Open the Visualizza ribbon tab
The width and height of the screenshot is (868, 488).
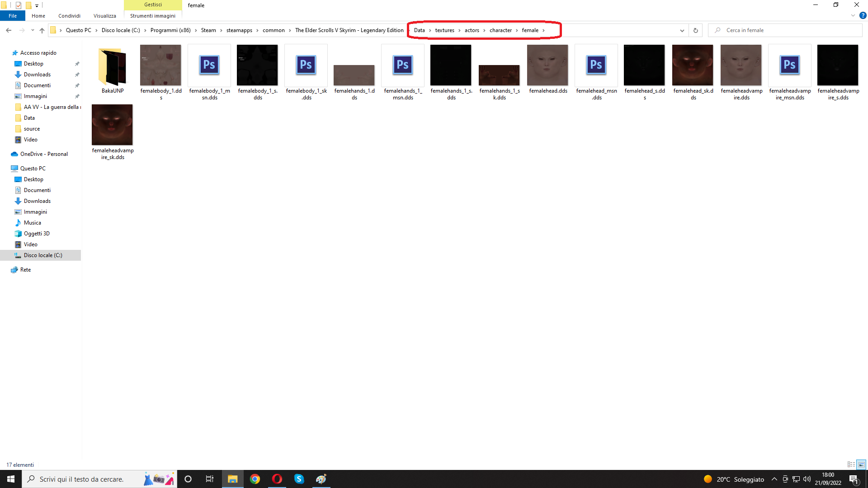tap(105, 16)
